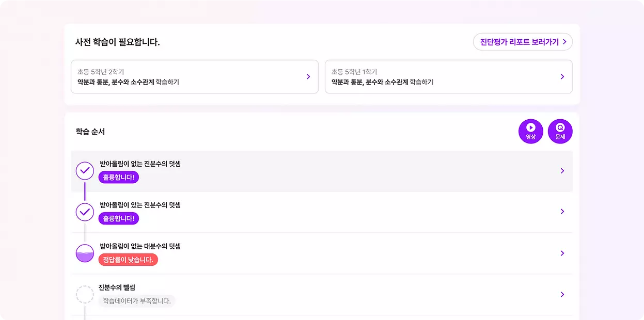644x320 pixels.
Task: Click red 정답률이 낮습니다. badge
Action: [x=128, y=260]
